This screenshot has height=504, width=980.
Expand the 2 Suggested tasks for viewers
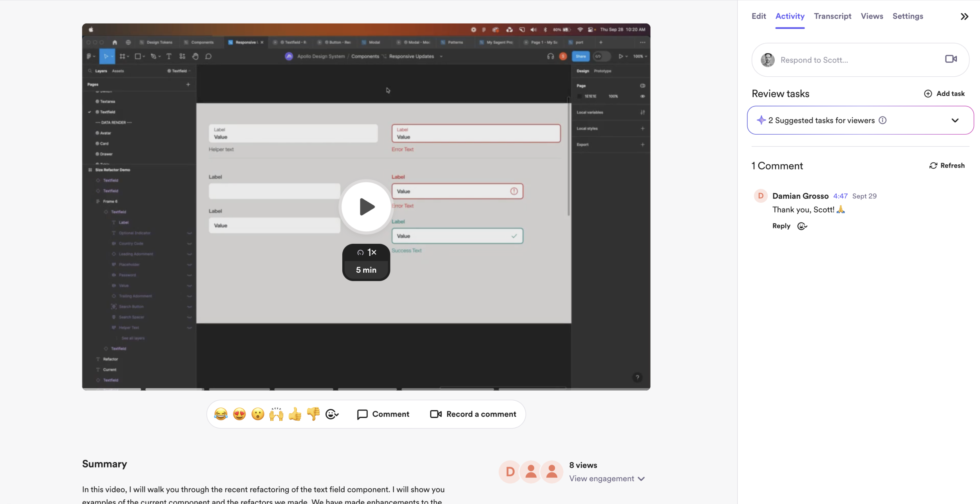[955, 120]
